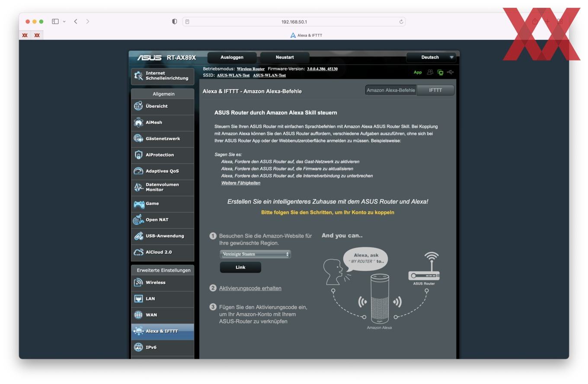Open the Übersicht network map page
This screenshot has height=384, width=588.
[x=163, y=106]
